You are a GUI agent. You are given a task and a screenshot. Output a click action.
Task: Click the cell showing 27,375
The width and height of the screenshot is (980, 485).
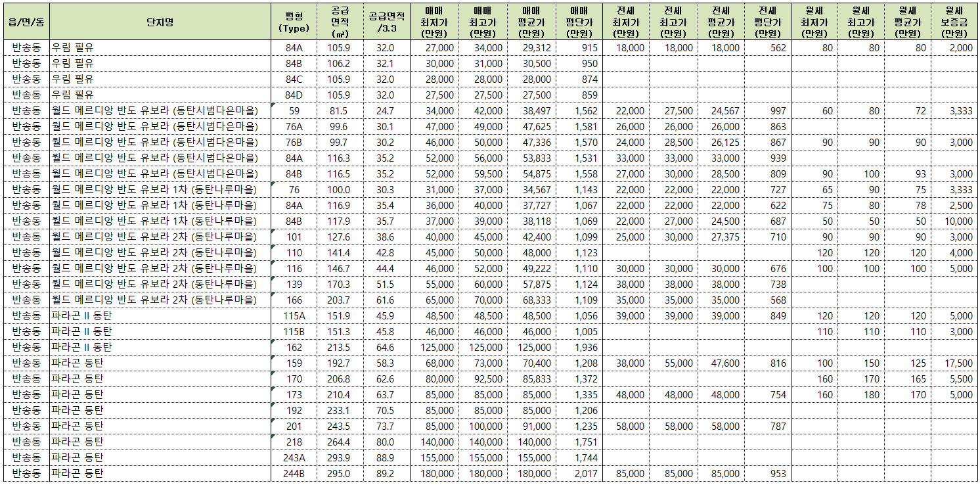point(721,237)
